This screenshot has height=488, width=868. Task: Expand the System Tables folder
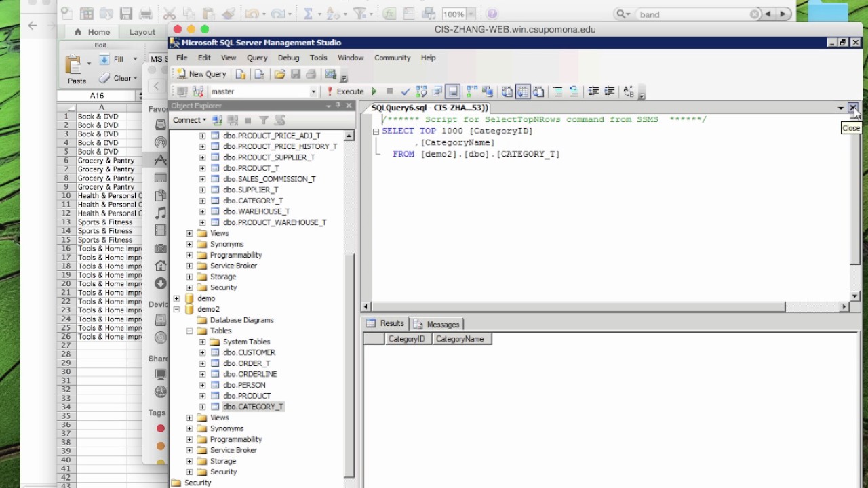tap(202, 342)
